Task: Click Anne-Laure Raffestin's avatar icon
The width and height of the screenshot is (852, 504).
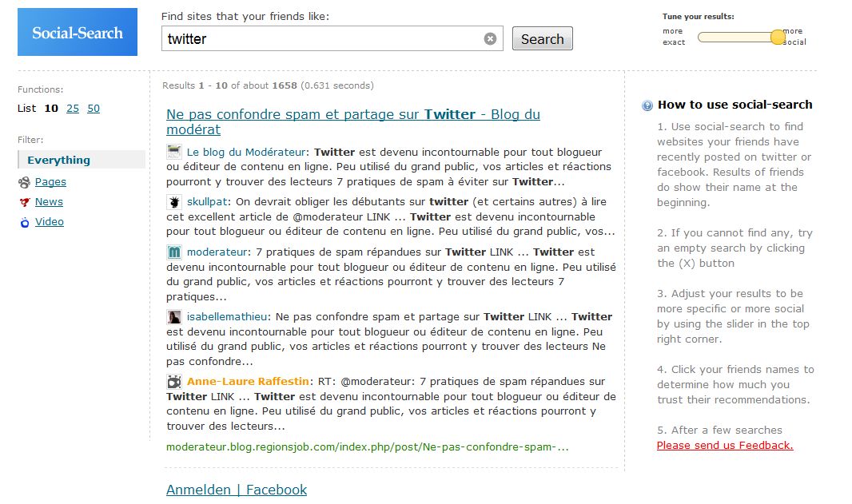Action: tap(174, 381)
